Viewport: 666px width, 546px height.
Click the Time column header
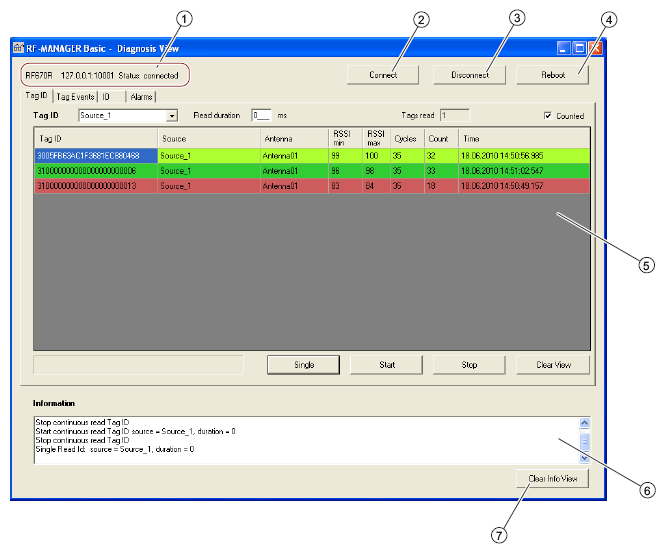pyautogui.click(x=524, y=139)
